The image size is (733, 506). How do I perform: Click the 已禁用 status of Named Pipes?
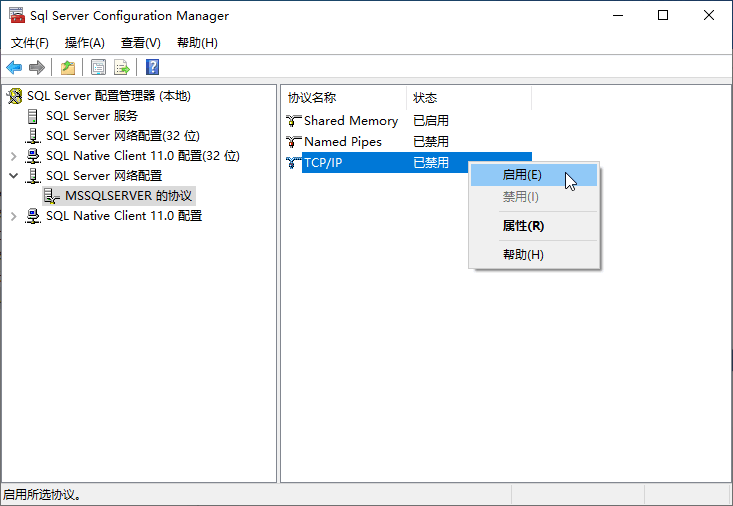tap(431, 142)
